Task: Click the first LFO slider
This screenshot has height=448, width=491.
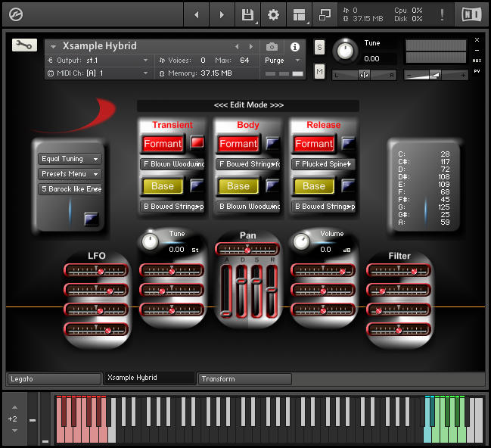Action: click(x=96, y=270)
